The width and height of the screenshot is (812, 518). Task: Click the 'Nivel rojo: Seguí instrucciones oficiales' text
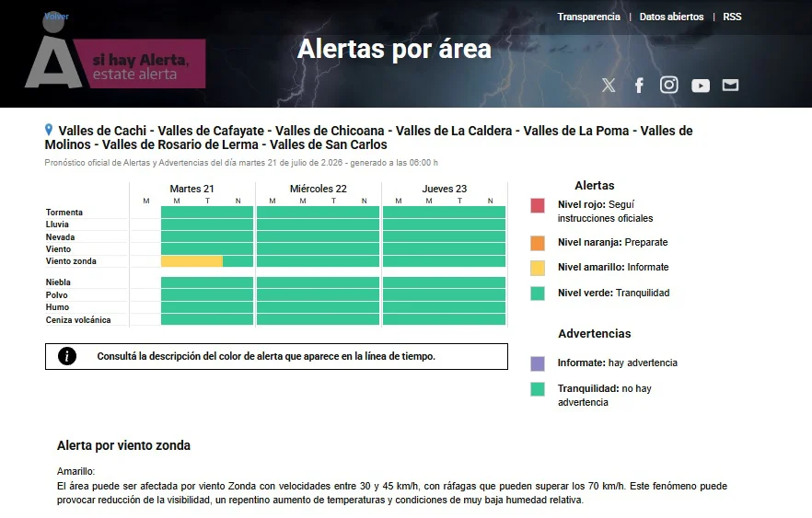(605, 211)
